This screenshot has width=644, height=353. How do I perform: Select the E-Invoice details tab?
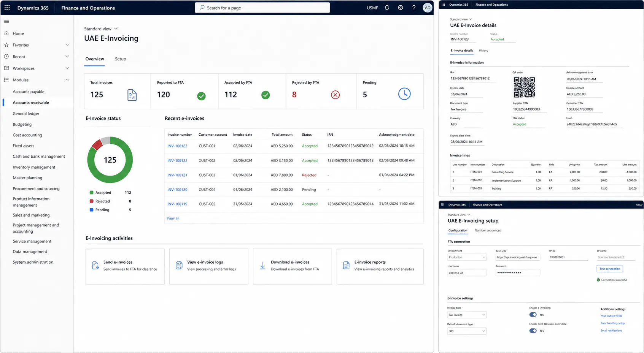[x=462, y=50]
